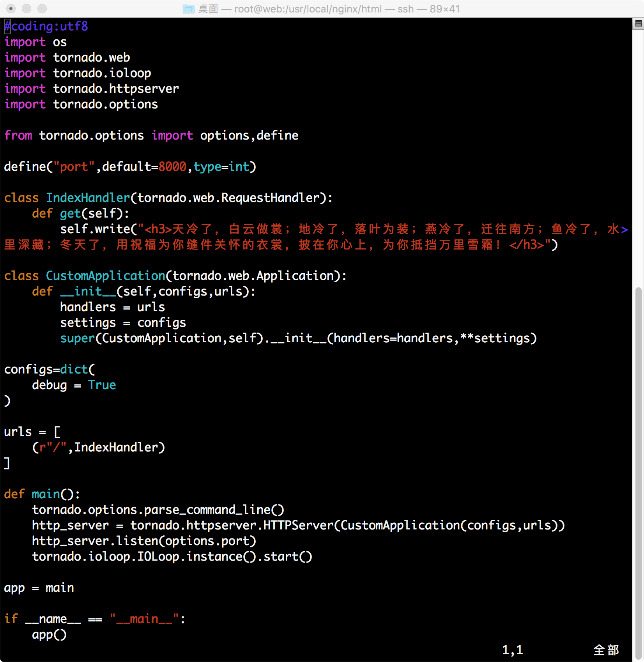Close the ssh terminal window

11,9
